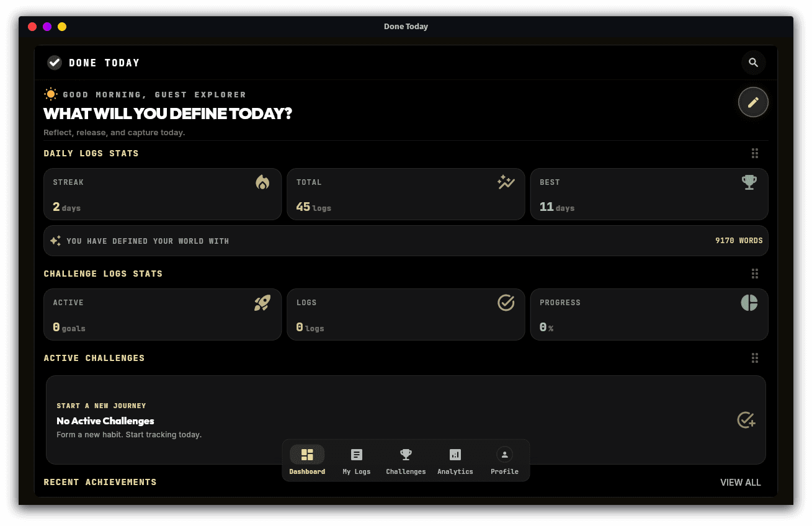Click the ACTIVE CHALLENGES heading
Image resolution: width=812 pixels, height=526 pixels.
pyautogui.click(x=94, y=358)
